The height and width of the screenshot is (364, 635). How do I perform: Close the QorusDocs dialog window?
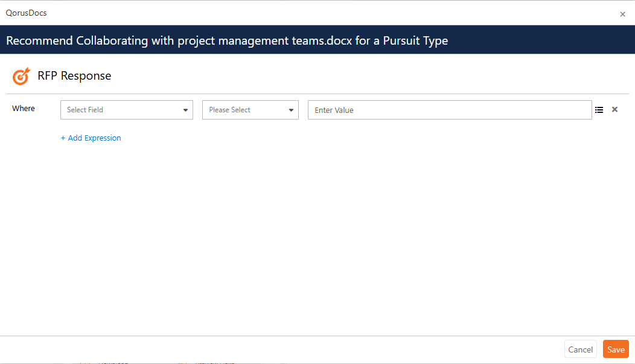tap(622, 14)
